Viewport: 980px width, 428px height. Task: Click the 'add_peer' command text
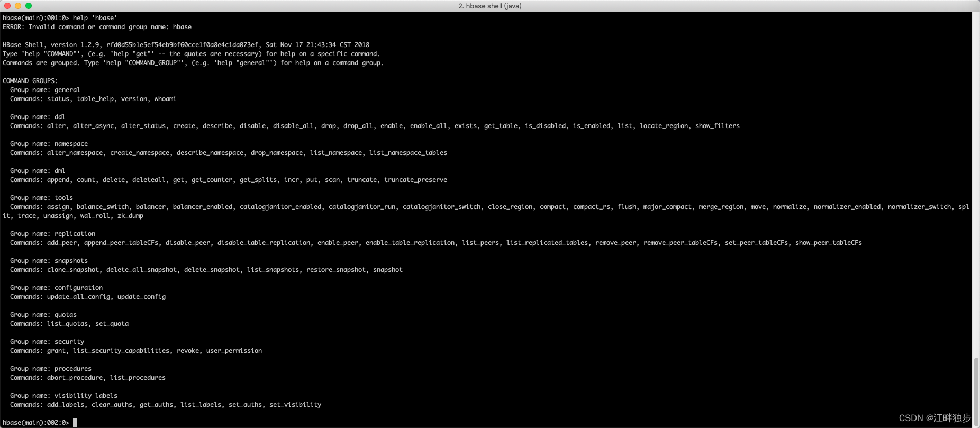pos(62,243)
